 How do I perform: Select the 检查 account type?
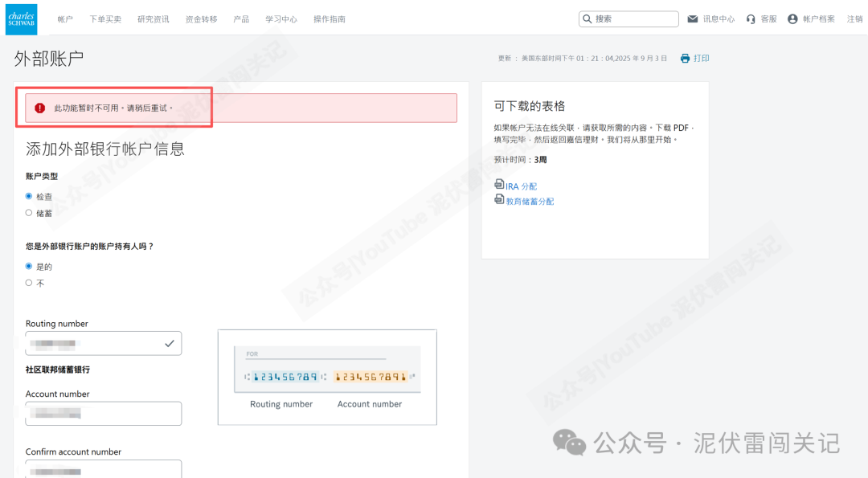pyautogui.click(x=27, y=195)
